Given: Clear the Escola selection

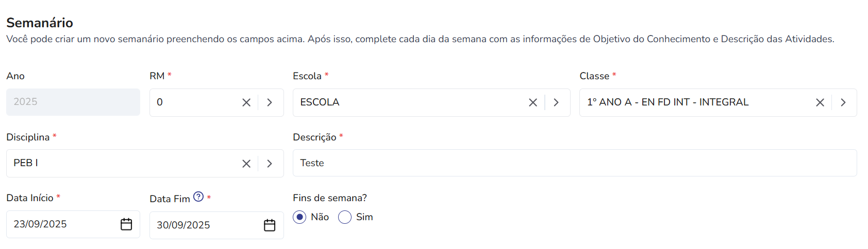Looking at the screenshot, I should tap(533, 102).
